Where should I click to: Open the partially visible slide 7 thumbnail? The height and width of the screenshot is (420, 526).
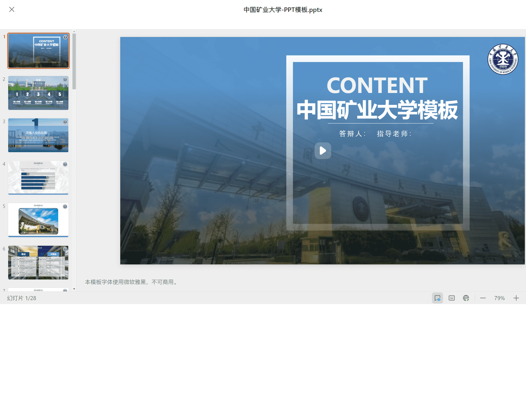(x=38, y=290)
